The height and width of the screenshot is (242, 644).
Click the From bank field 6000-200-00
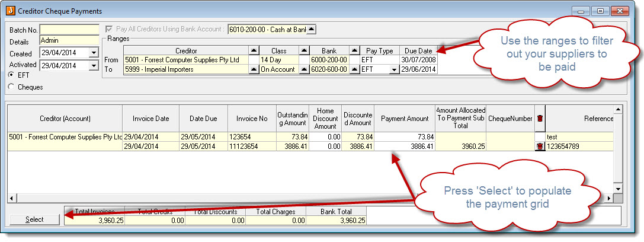point(329,60)
